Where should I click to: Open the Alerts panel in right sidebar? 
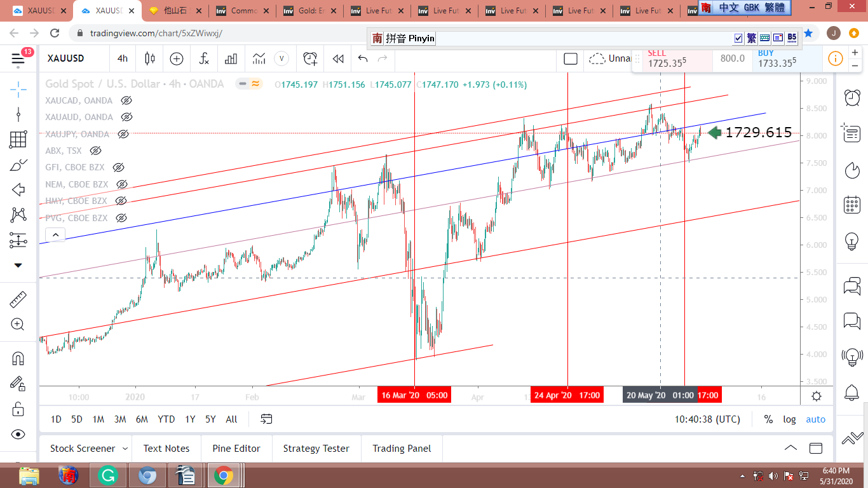click(x=852, y=97)
